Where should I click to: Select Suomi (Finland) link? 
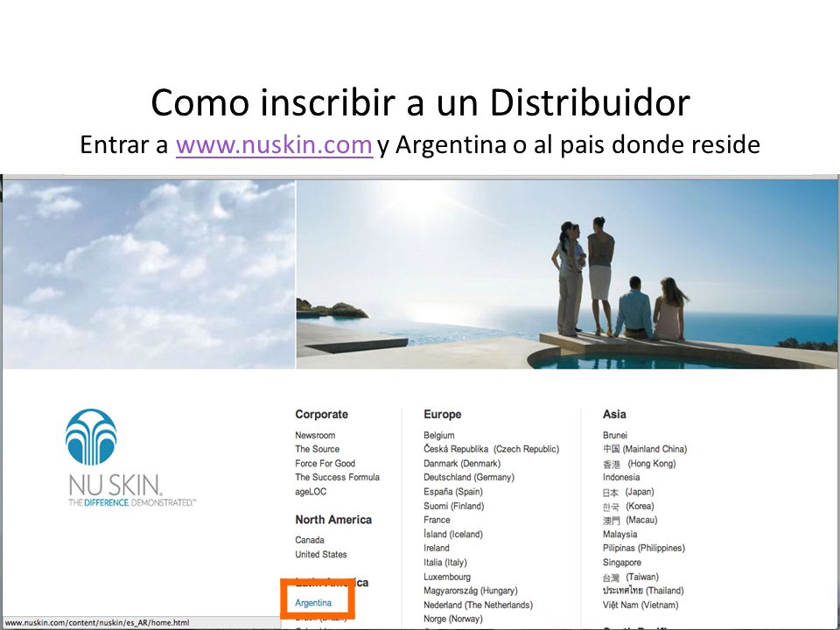click(x=454, y=506)
